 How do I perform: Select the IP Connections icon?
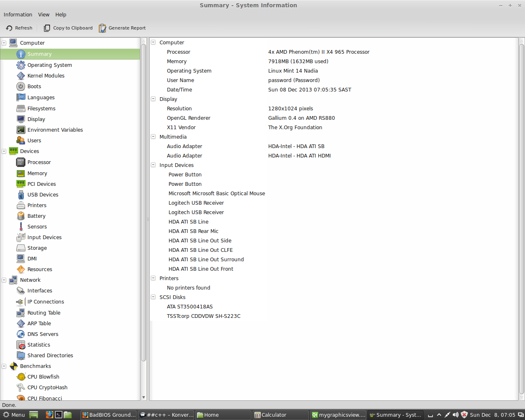21,301
